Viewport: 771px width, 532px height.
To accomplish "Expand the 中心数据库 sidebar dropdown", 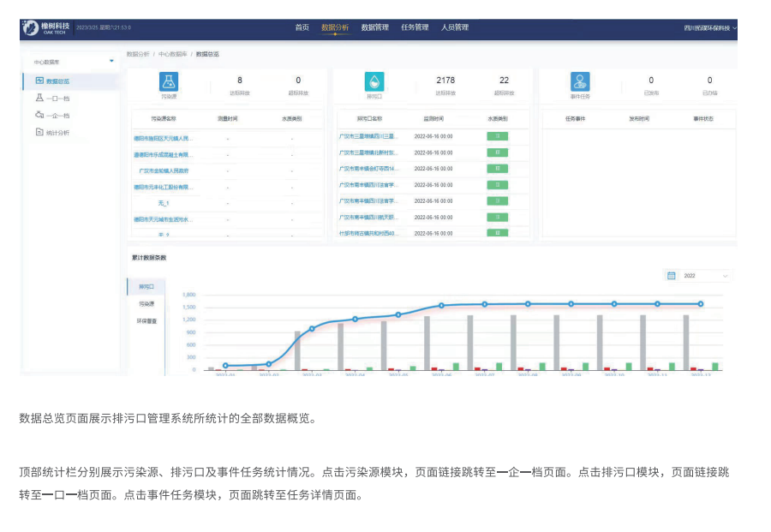I will point(111,61).
